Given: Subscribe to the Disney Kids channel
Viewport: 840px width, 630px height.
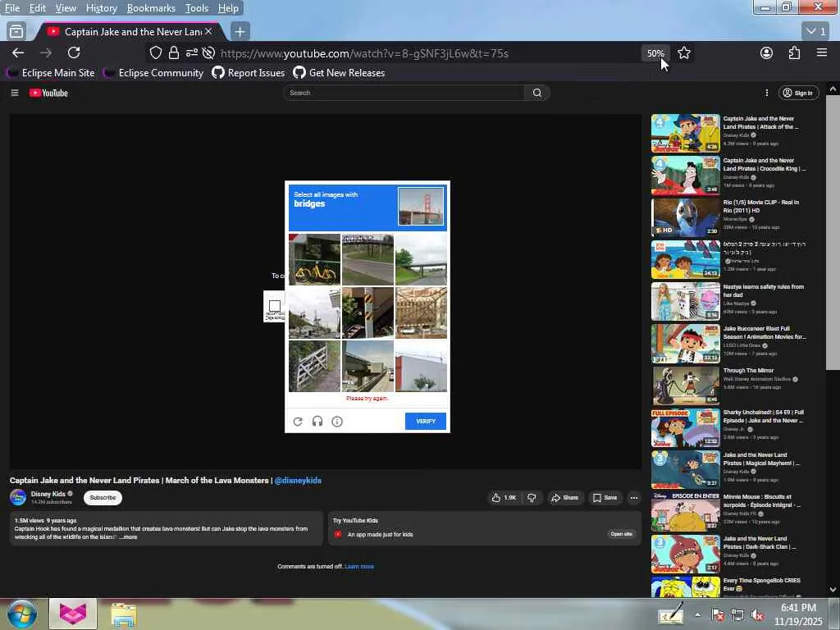Looking at the screenshot, I should pos(103,498).
